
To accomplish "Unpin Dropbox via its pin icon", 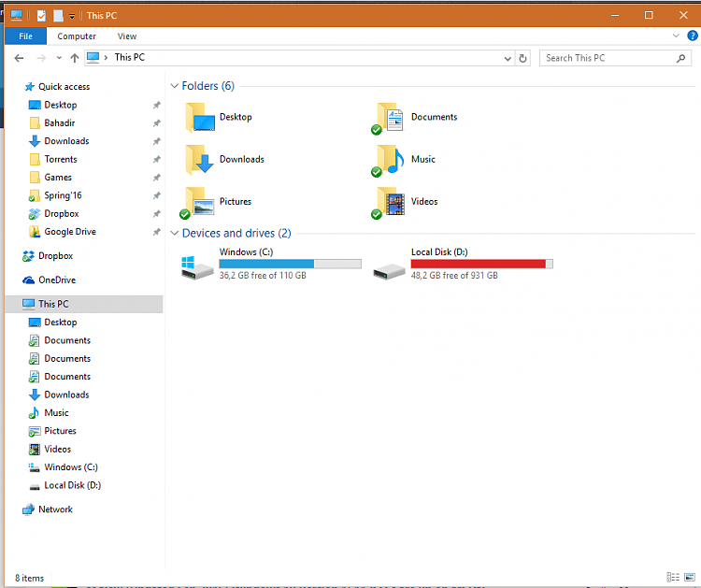I will (156, 214).
